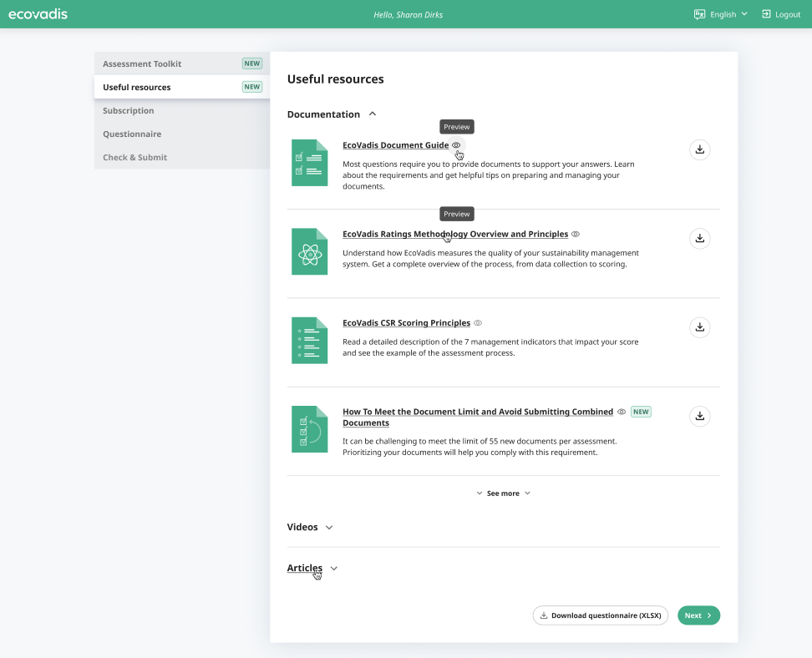The image size is (812, 658).
Task: Open the Check & Submit section
Action: pos(182,157)
